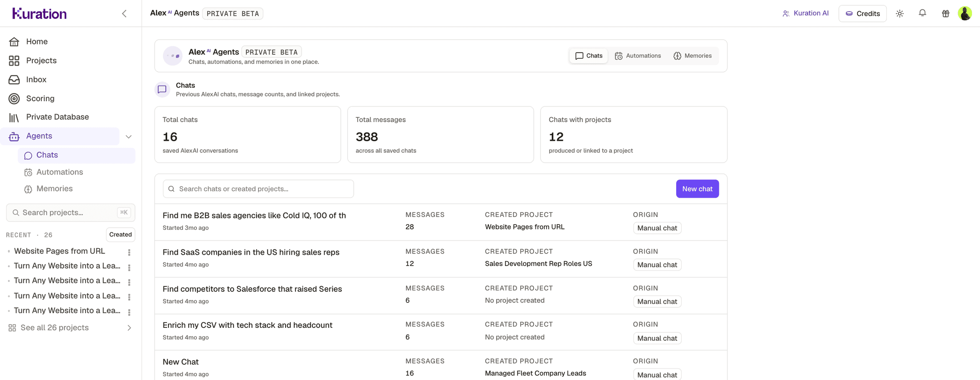The height and width of the screenshot is (380, 980).
Task: Open the notifications bell
Action: click(x=923, y=13)
